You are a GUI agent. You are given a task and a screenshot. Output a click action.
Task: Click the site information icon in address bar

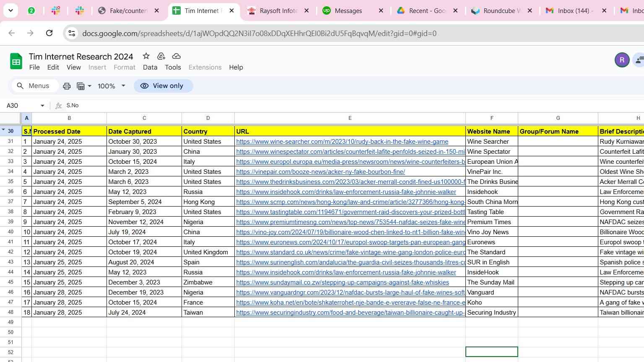(72, 33)
